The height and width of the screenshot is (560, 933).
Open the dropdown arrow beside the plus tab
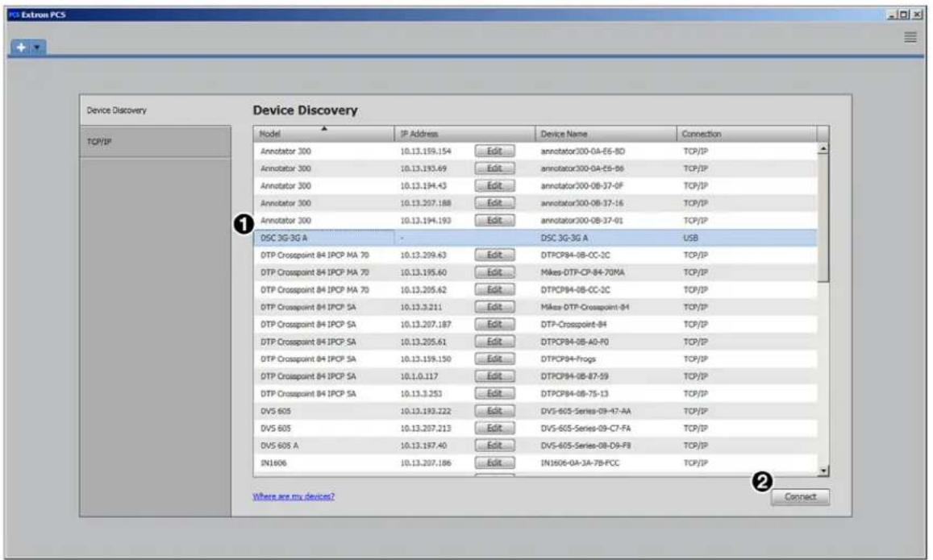(37, 48)
